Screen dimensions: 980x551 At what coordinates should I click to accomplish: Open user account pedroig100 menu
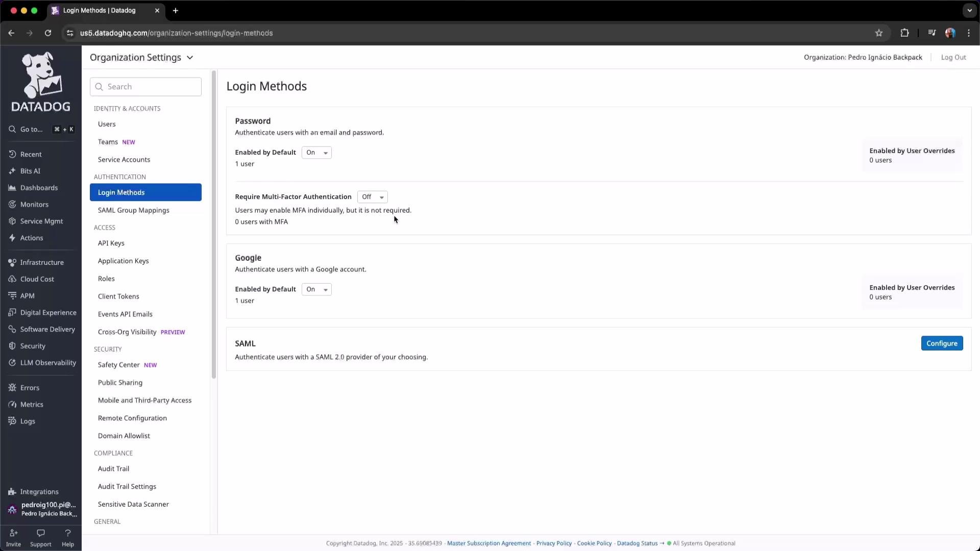pos(43,509)
